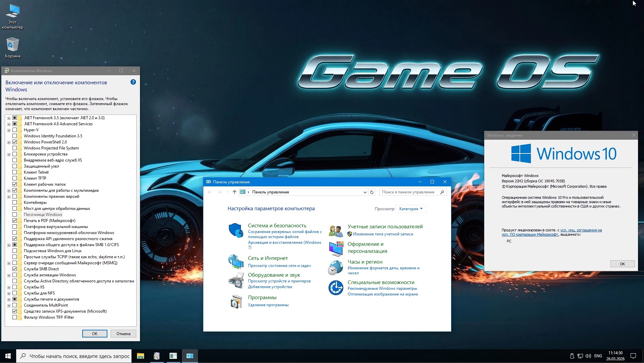Click the Специальные возможности icon

tap(336, 288)
